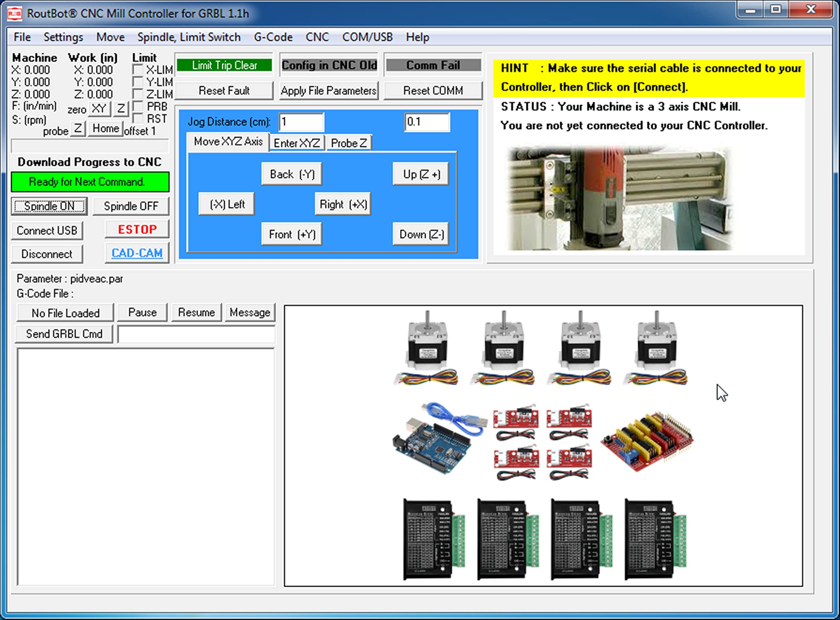The image size is (840, 620).
Task: Click the No File Loaded button
Action: (x=65, y=313)
